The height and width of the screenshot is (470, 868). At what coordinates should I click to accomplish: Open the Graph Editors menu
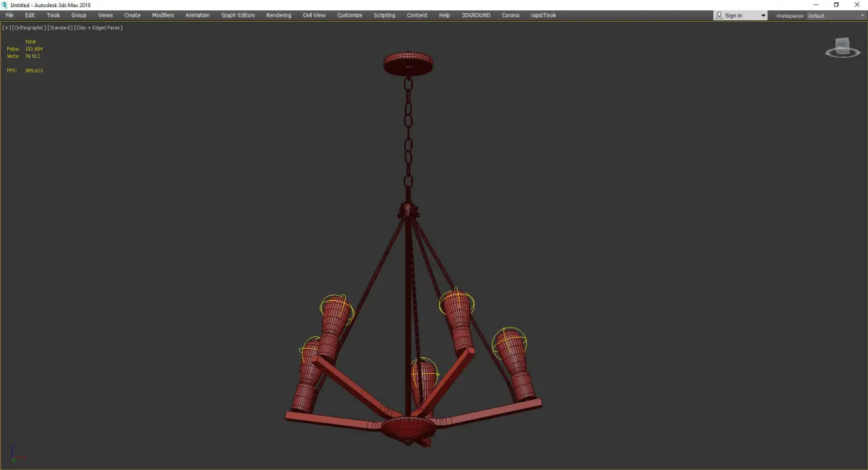click(x=238, y=15)
